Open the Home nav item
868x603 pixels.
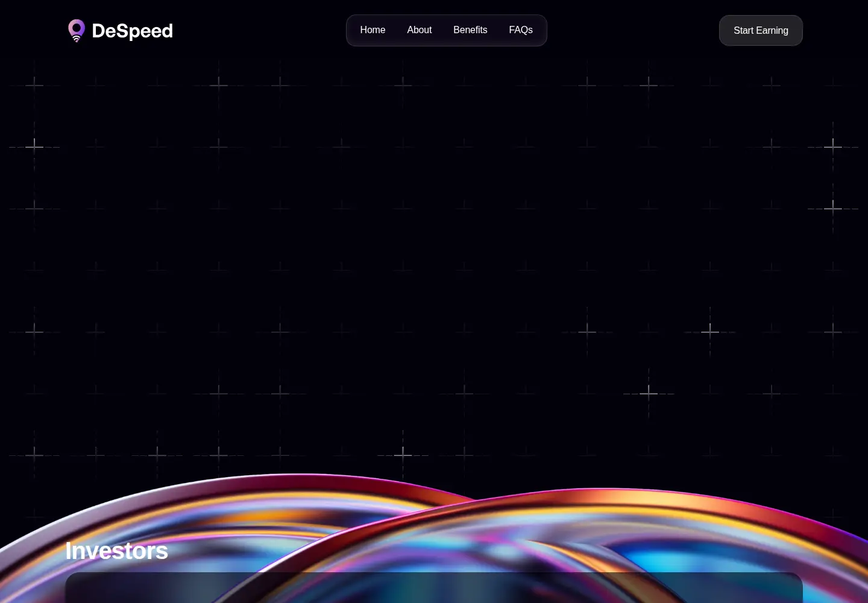pyautogui.click(x=373, y=30)
